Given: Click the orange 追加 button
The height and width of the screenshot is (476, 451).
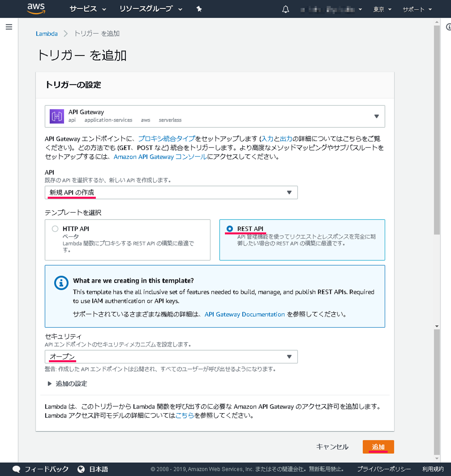Looking at the screenshot, I should [378, 447].
